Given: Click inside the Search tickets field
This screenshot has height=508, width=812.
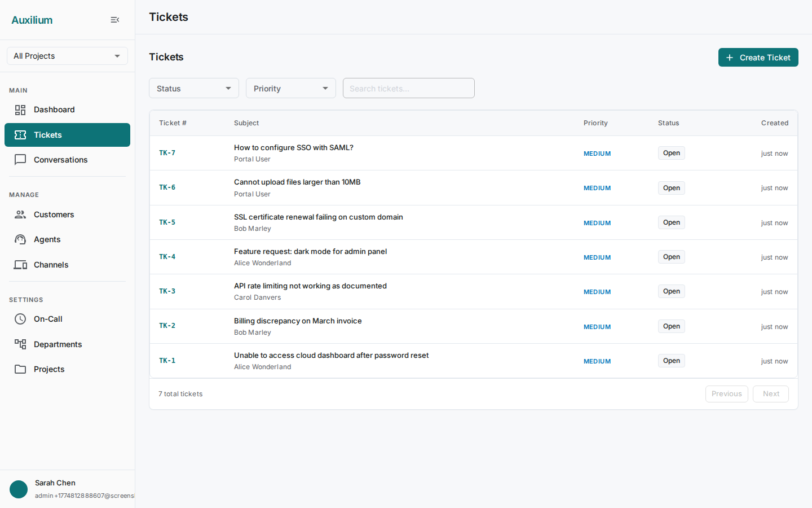Looking at the screenshot, I should (408, 88).
